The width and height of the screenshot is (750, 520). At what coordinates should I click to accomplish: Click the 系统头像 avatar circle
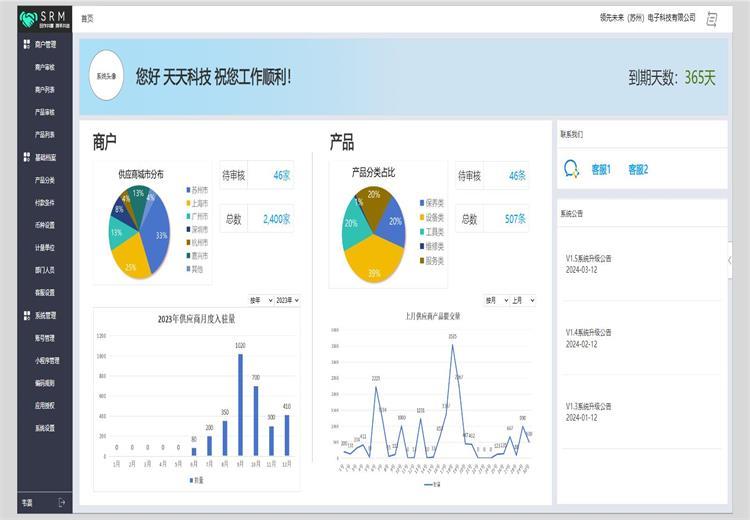coord(106,76)
